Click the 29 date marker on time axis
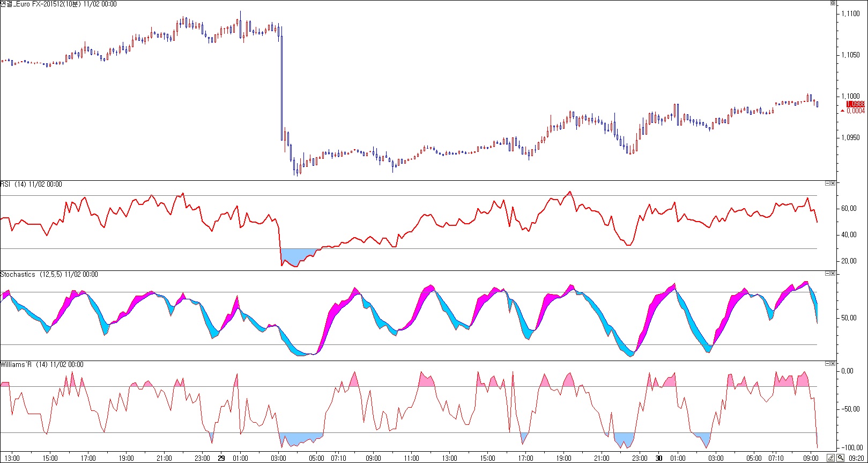 click(x=221, y=458)
